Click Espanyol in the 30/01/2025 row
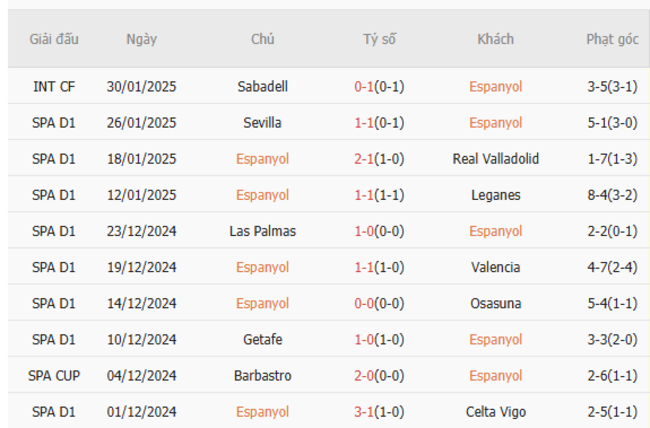This screenshot has height=428, width=650. click(x=495, y=87)
